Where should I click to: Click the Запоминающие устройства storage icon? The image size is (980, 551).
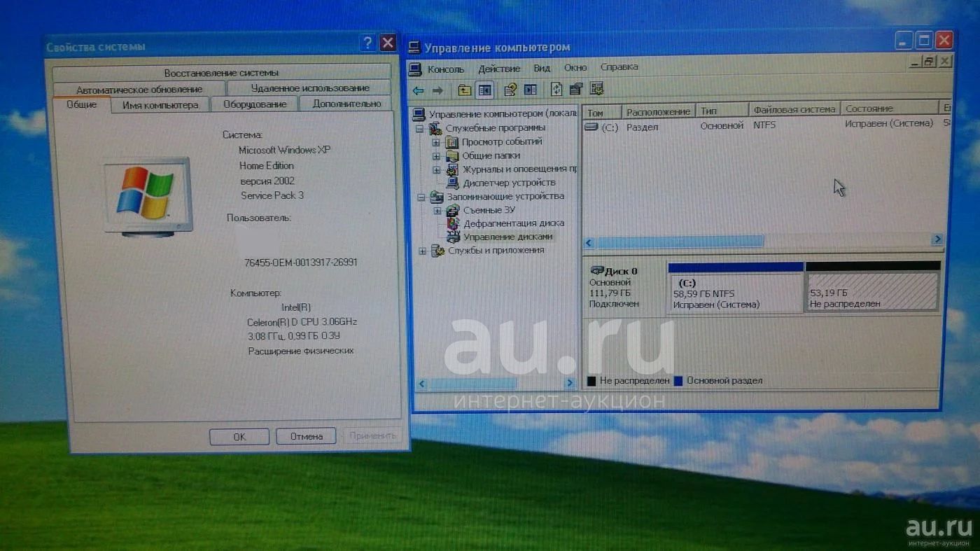(x=437, y=197)
